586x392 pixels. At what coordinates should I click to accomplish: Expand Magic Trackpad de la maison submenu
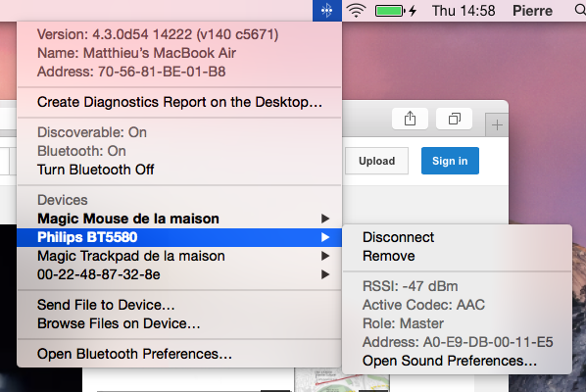point(179,256)
